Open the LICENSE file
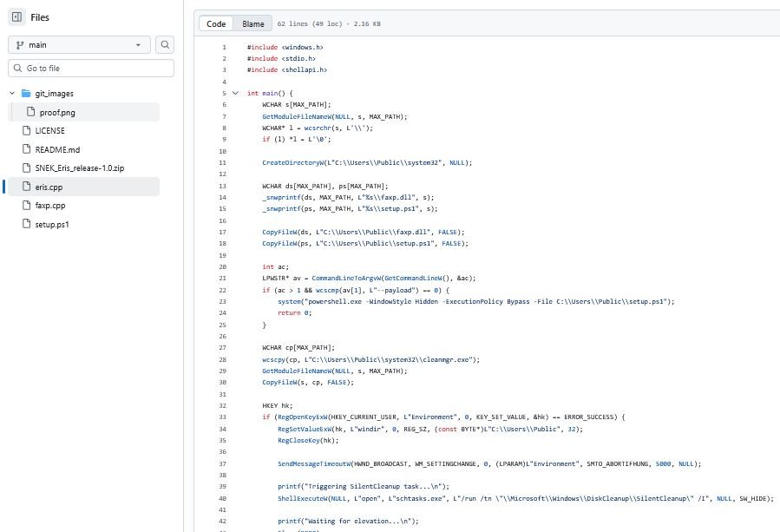 pyautogui.click(x=49, y=131)
